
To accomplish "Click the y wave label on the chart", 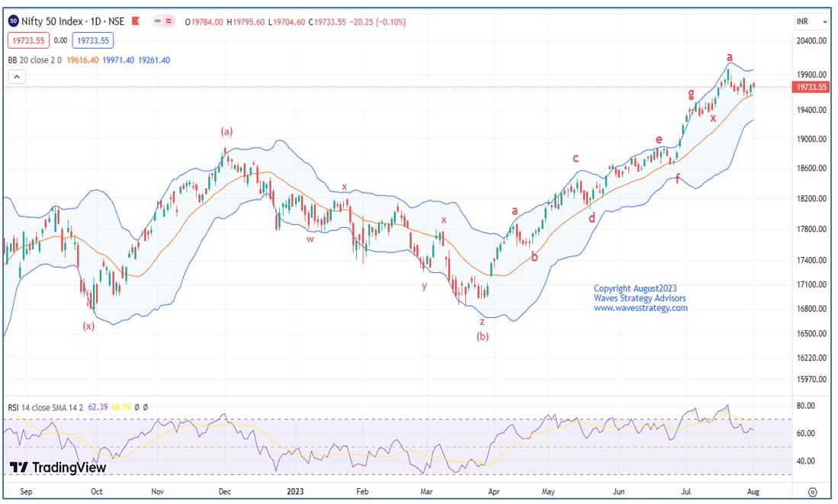I will [425, 286].
